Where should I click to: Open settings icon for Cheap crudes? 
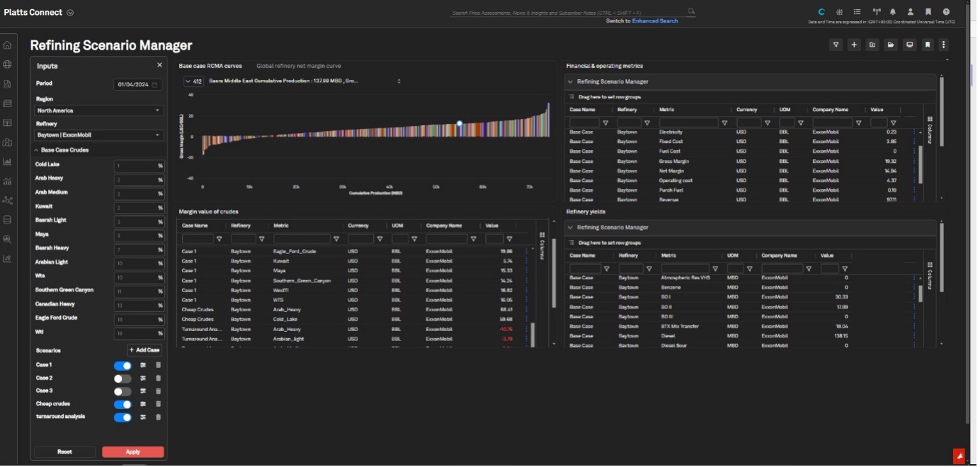pos(143,405)
